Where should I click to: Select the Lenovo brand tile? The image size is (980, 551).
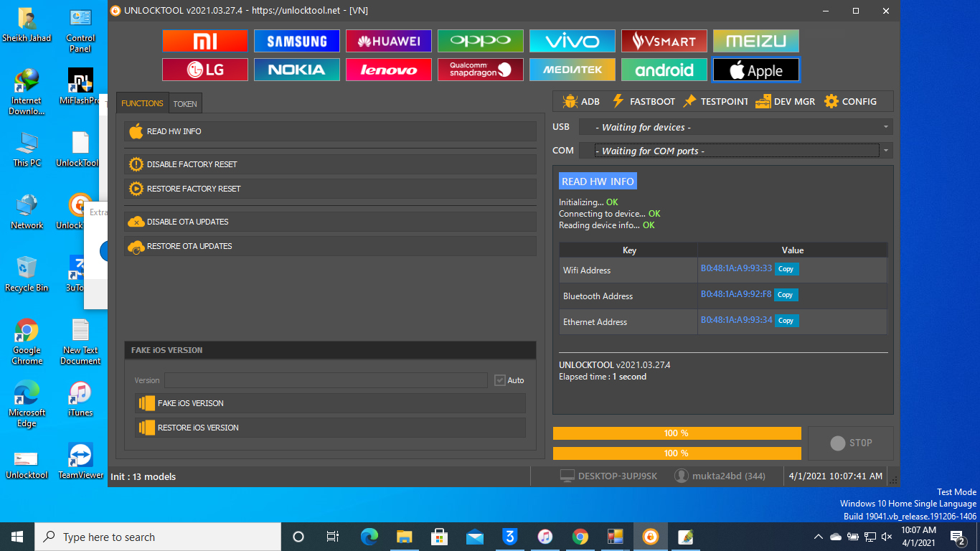click(x=389, y=70)
